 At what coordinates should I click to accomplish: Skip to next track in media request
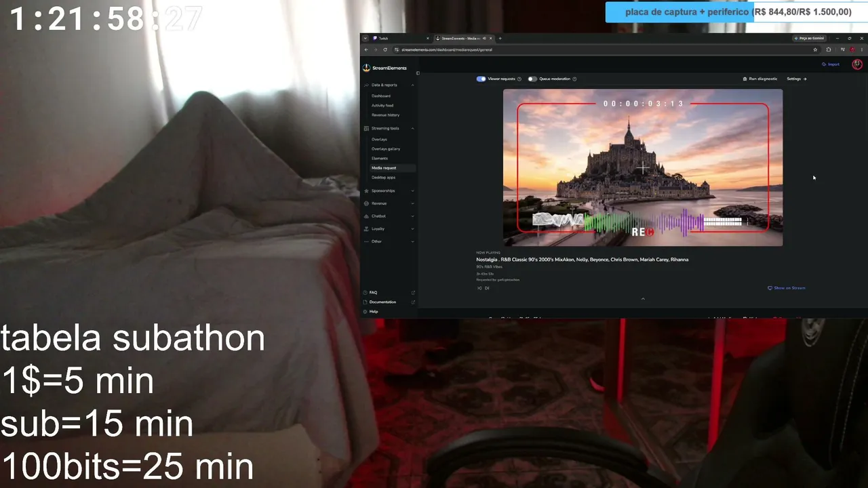[x=487, y=288]
